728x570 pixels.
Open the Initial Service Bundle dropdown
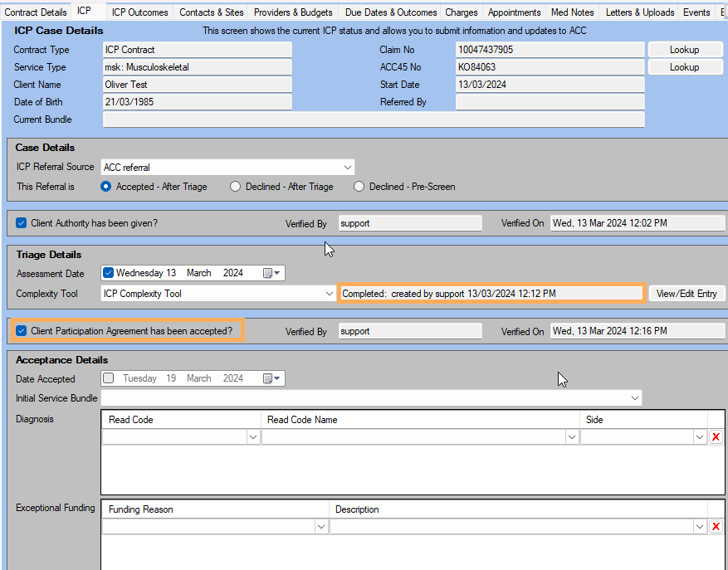(x=635, y=399)
